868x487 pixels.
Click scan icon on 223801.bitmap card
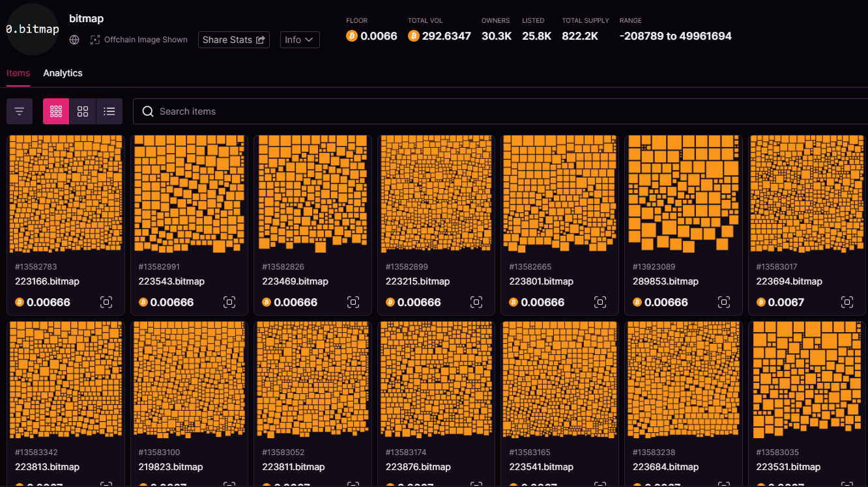(600, 302)
